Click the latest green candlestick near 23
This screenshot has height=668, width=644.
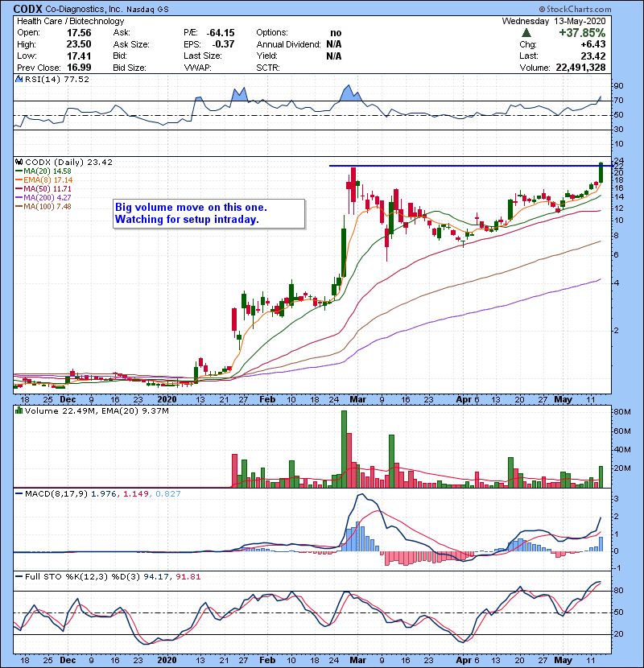click(x=601, y=173)
